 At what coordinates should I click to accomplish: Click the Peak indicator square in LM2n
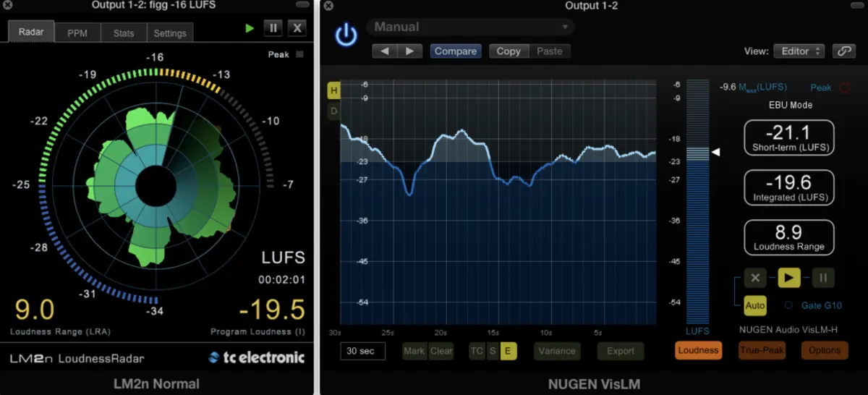[299, 54]
